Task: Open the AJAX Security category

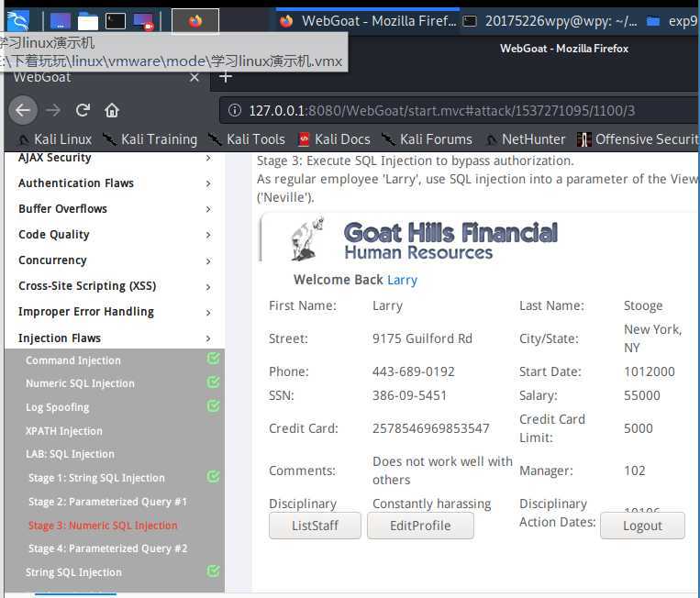Action: point(55,158)
